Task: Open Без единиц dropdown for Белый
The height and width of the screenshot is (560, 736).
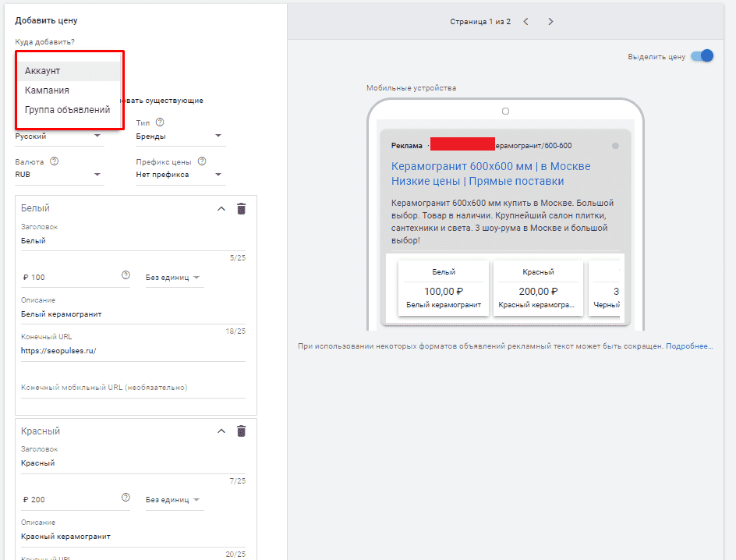Action: [174, 278]
